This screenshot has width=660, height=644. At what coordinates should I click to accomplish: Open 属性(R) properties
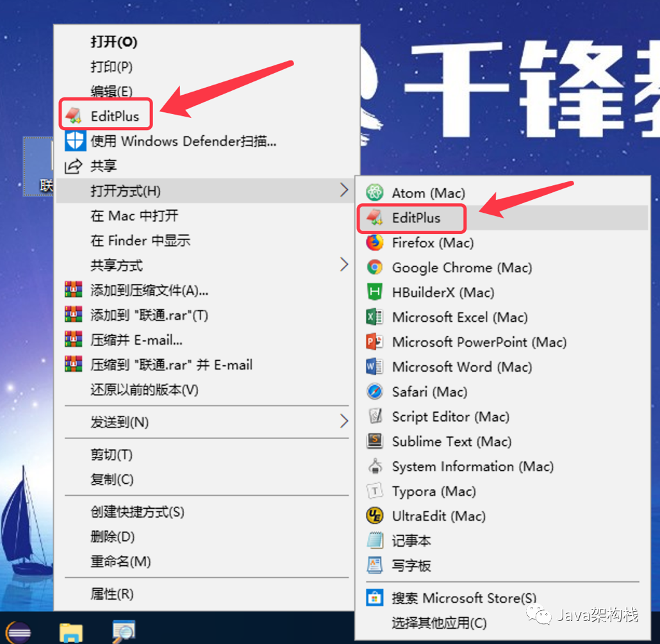[112, 594]
